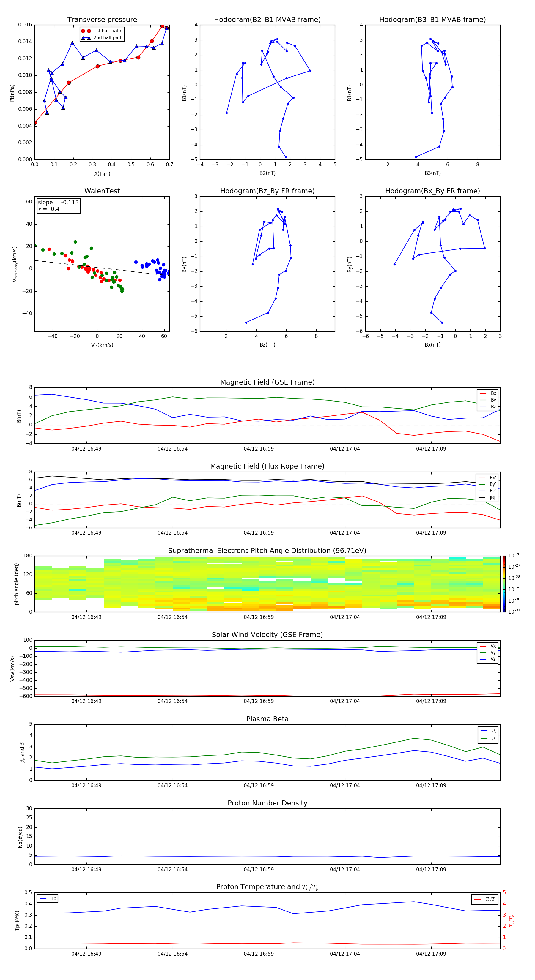Click the 'Proton Number Density' title
The image size is (535, 980).
[x=267, y=803]
